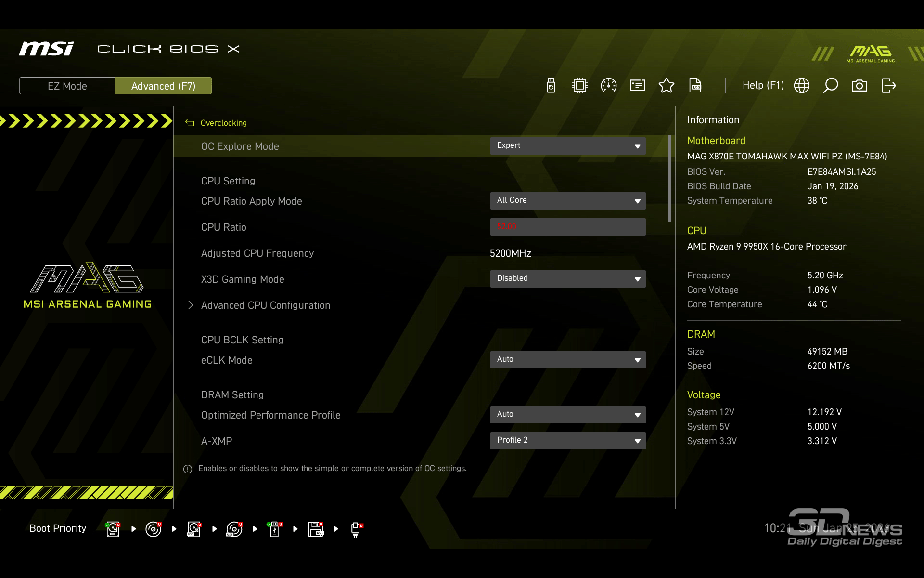
Task: Click the globe language icon
Action: pos(802,86)
